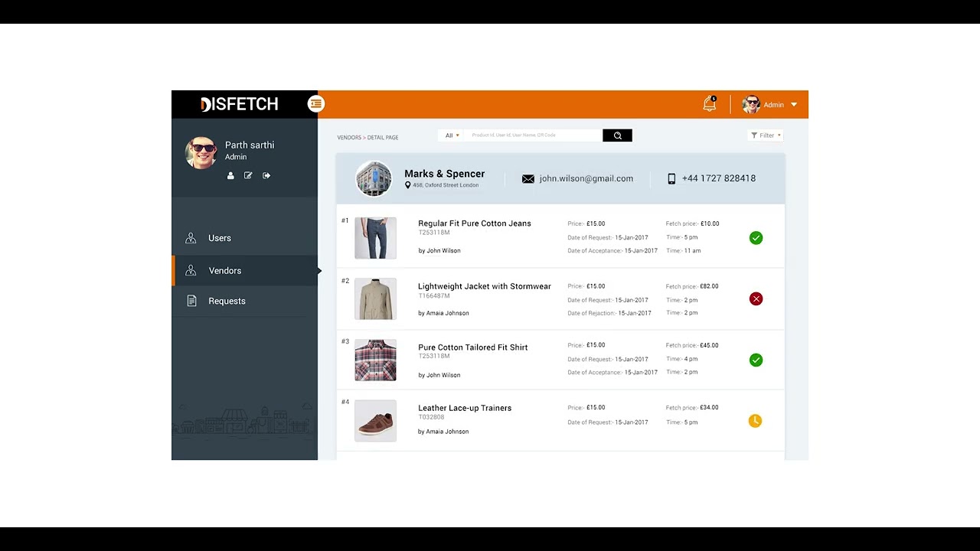Viewport: 980px width, 551px height.
Task: Toggle acceptance status of Regular Fit Pure Cotton Jeans
Action: pos(756,238)
